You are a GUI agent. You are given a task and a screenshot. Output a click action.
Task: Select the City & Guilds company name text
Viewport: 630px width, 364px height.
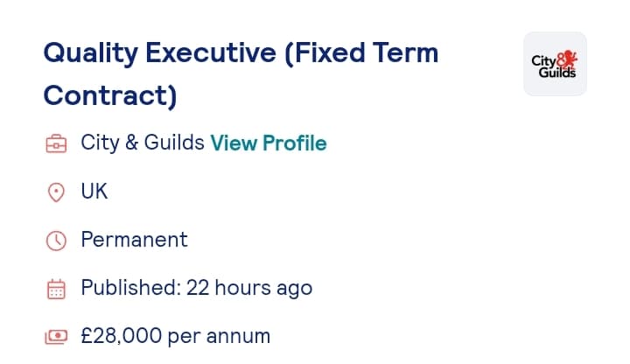[x=143, y=143]
